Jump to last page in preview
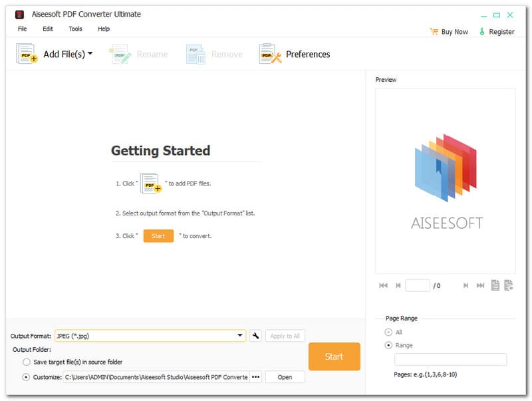 [480, 285]
